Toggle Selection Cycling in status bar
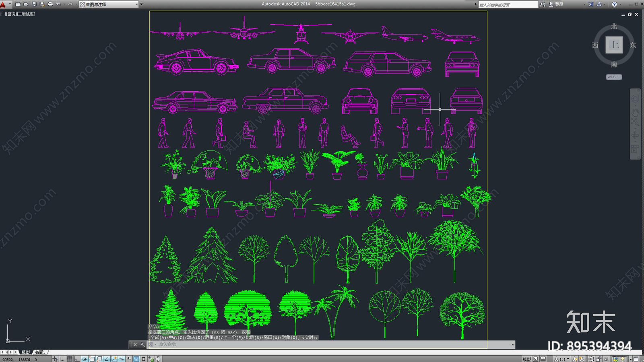 pyautogui.click(x=151, y=359)
